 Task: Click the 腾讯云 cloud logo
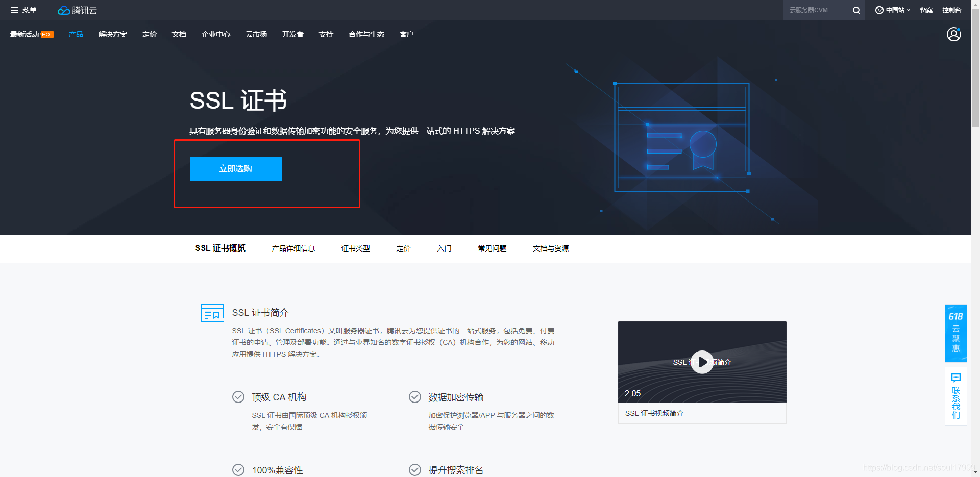[77, 10]
